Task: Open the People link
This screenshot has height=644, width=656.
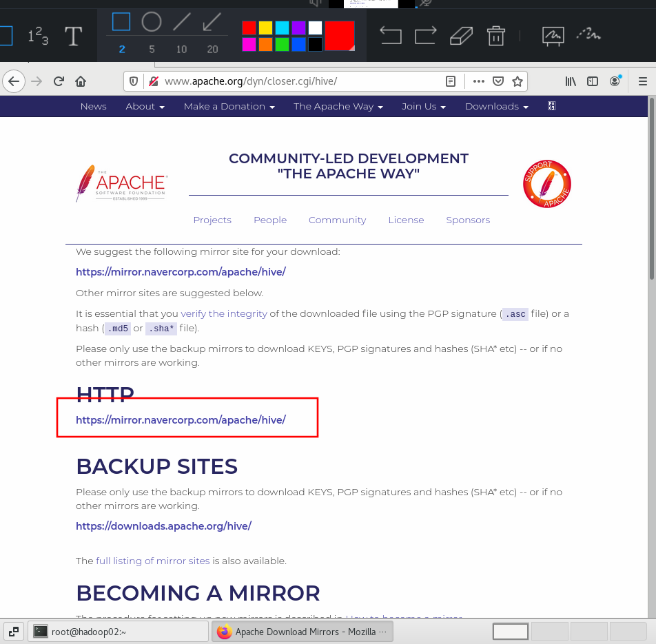Action: click(270, 220)
